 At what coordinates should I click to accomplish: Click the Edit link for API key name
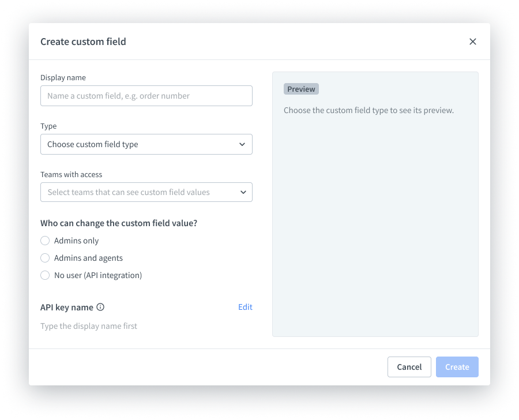tap(245, 307)
